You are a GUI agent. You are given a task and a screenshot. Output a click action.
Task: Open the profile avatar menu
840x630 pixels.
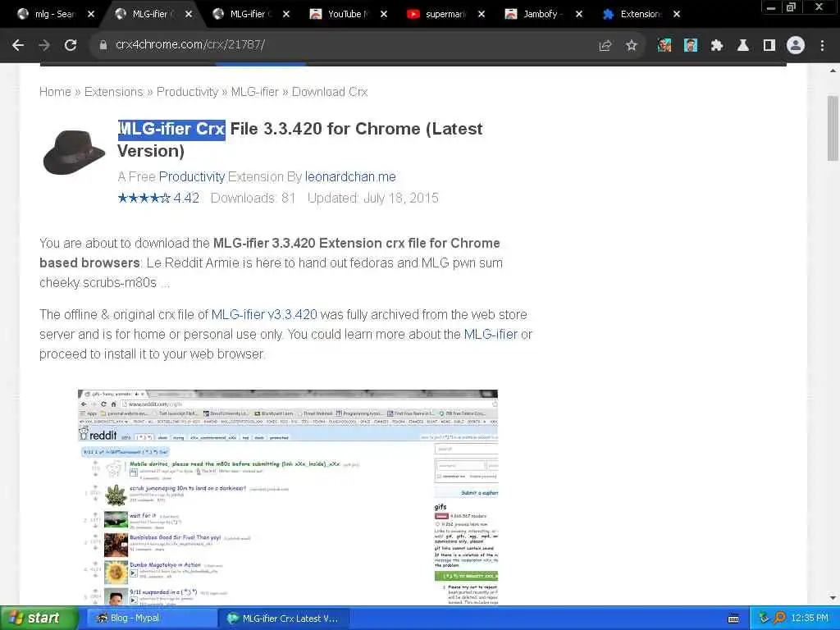pos(796,46)
